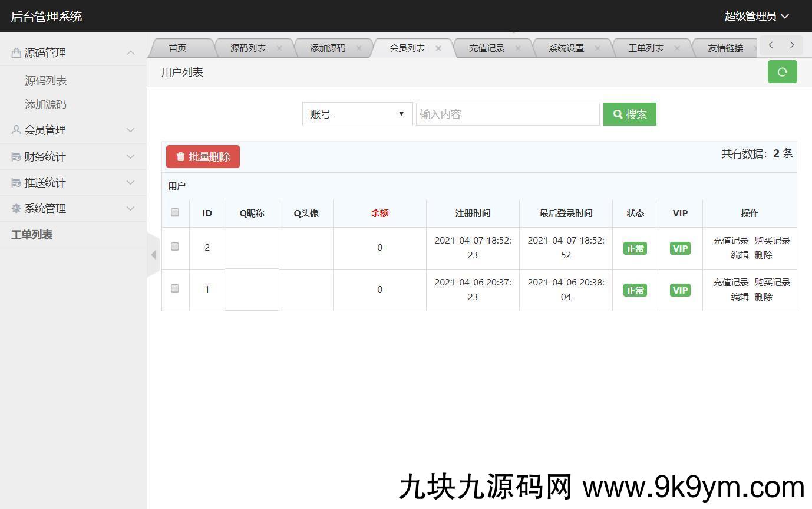The width and height of the screenshot is (812, 509).
Task: Click the green 搜索 button
Action: point(629,114)
